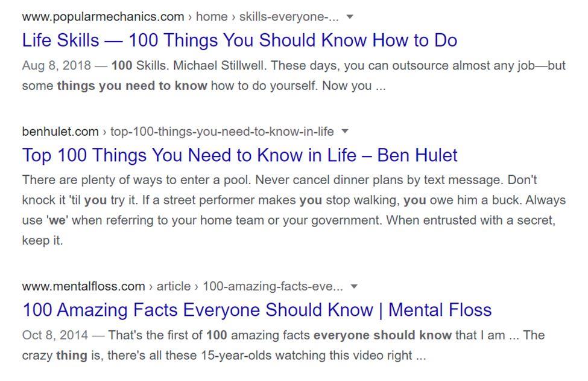Expand dropdown arrow beside mentalfloss.com URL

coord(354,286)
